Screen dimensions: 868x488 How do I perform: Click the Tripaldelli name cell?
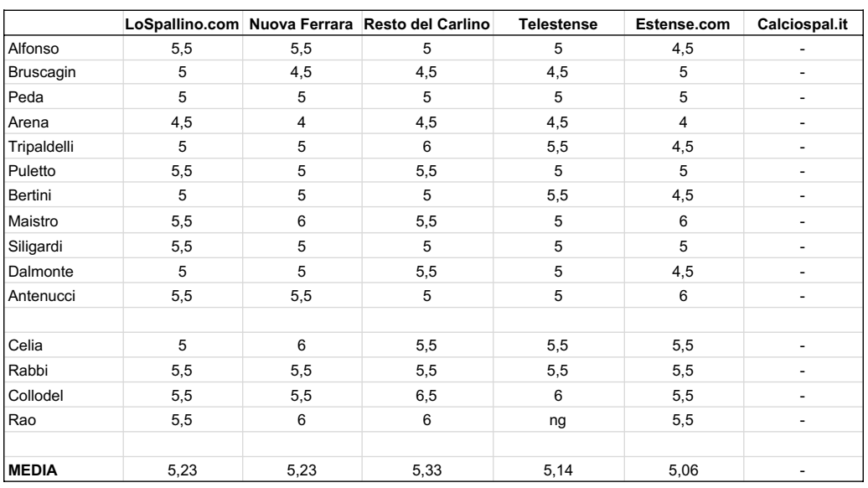click(x=64, y=147)
